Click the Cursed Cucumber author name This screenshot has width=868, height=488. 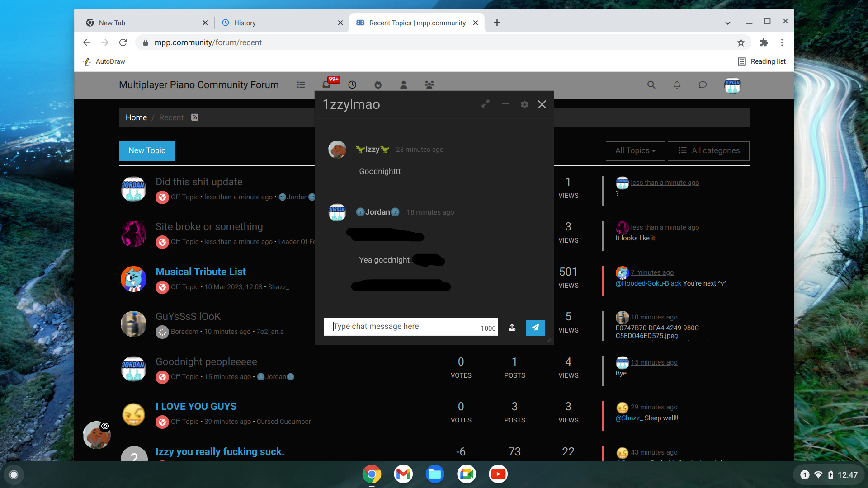(283, 422)
